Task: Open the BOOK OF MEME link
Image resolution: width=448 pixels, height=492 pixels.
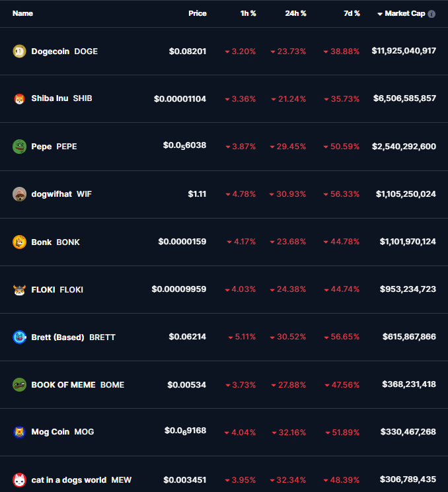Action: tap(77, 385)
